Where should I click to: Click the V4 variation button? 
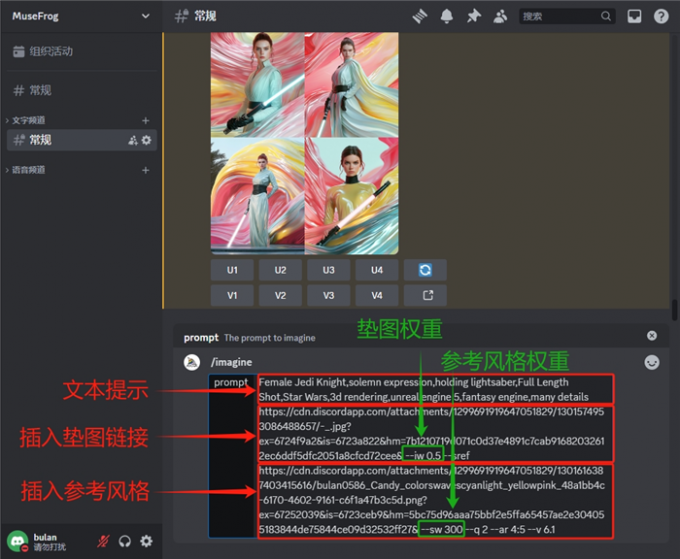[x=376, y=295]
